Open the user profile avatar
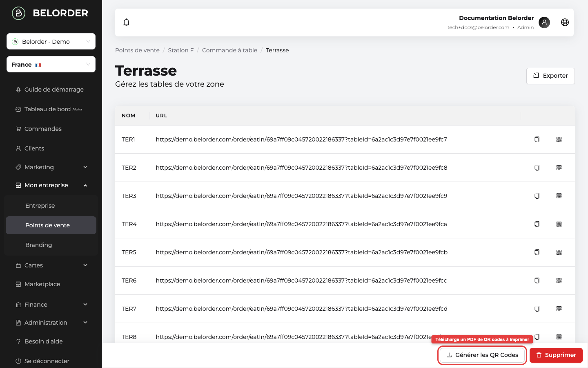This screenshot has height=368, width=588. pyautogui.click(x=544, y=22)
